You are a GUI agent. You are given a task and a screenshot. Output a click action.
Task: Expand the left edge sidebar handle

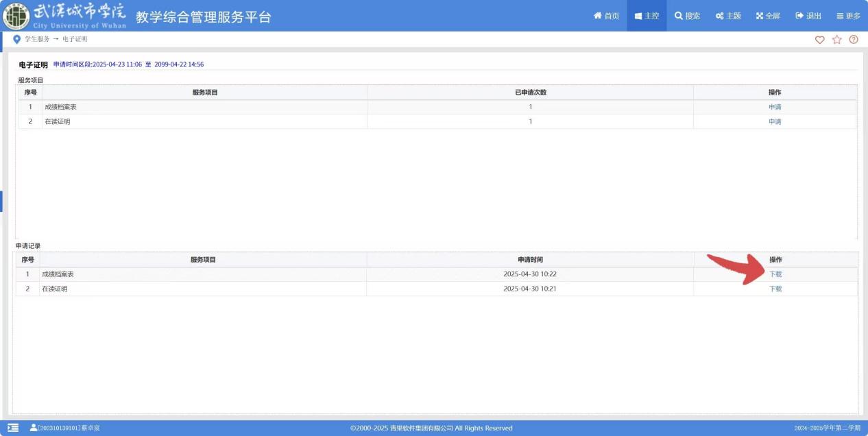click(x=1, y=202)
